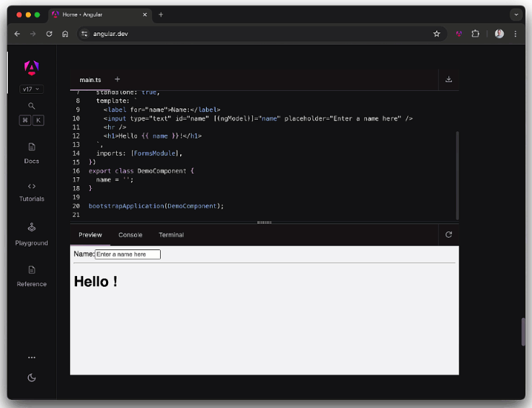Open the three-dot more menu in sidebar
The width and height of the screenshot is (532, 408).
click(x=32, y=358)
